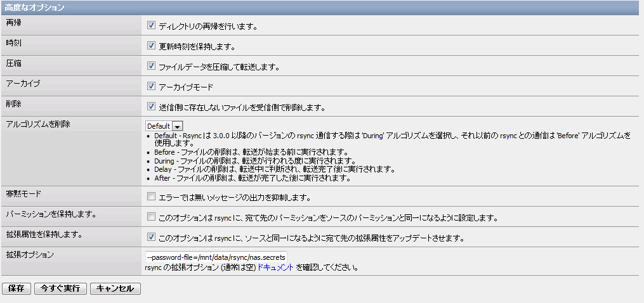The width and height of the screenshot is (644, 303).
Task: Toggle the 再帰 directory recursion checkbox
Action: [x=151, y=26]
